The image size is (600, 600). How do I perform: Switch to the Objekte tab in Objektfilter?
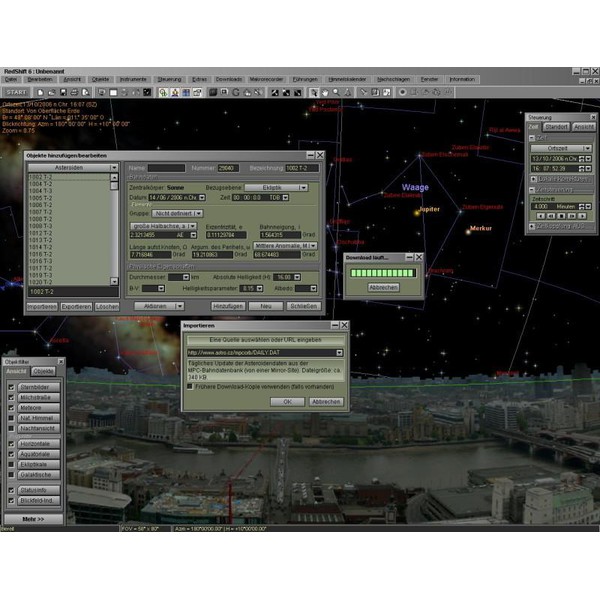45,371
